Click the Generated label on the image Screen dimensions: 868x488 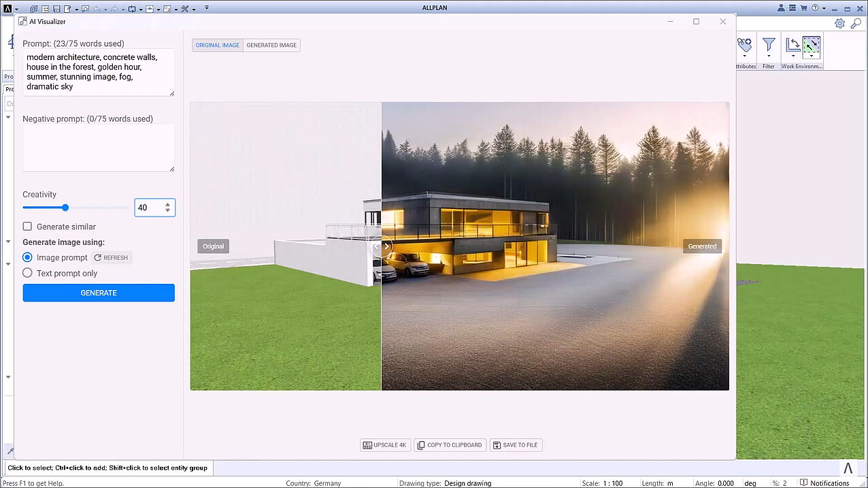click(x=702, y=246)
